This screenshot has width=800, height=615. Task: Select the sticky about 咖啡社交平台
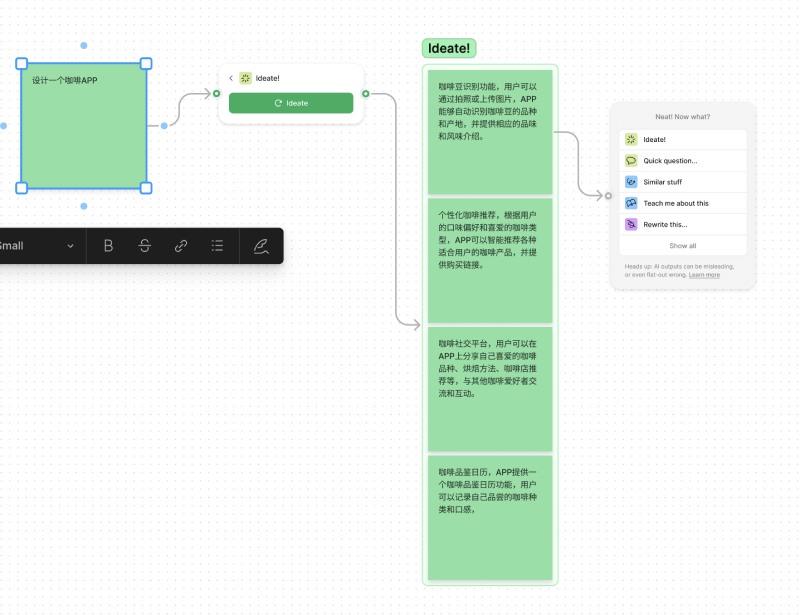click(489, 388)
